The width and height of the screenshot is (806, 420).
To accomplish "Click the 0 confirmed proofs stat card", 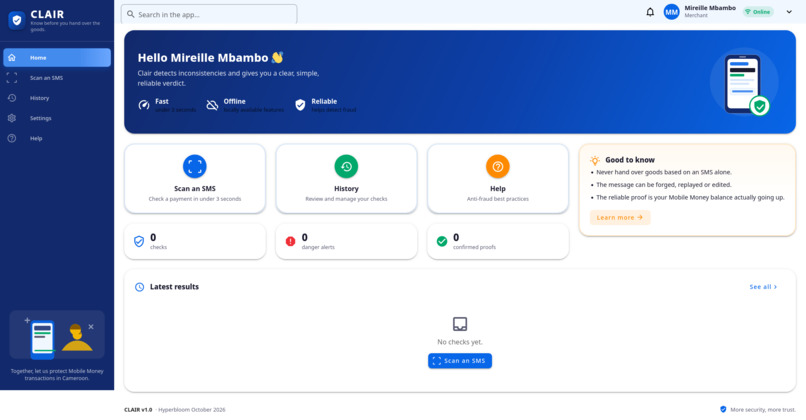I will tap(498, 241).
